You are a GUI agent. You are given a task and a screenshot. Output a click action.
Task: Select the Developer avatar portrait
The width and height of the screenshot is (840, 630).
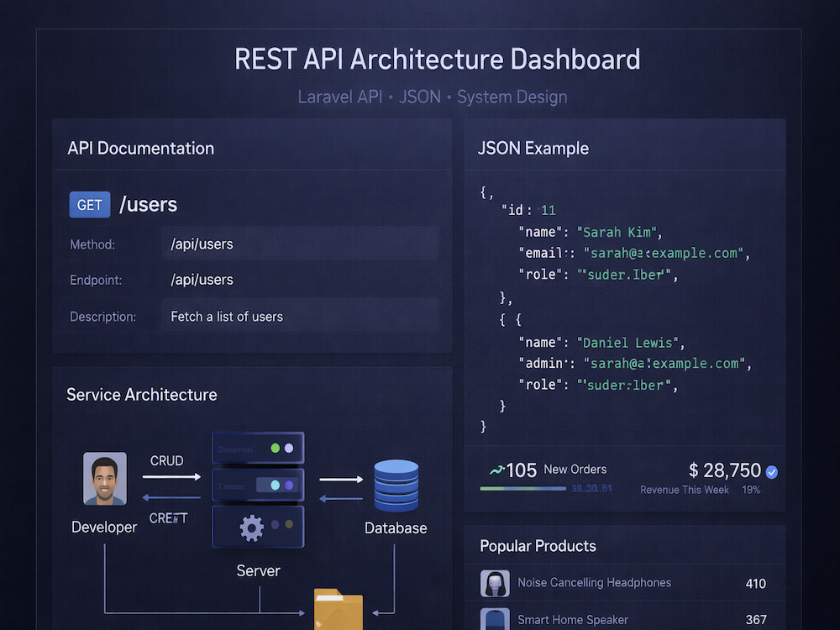(x=105, y=479)
